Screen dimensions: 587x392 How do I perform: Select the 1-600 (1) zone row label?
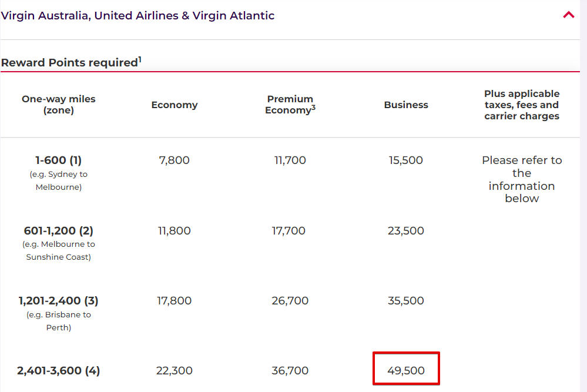pos(58,160)
